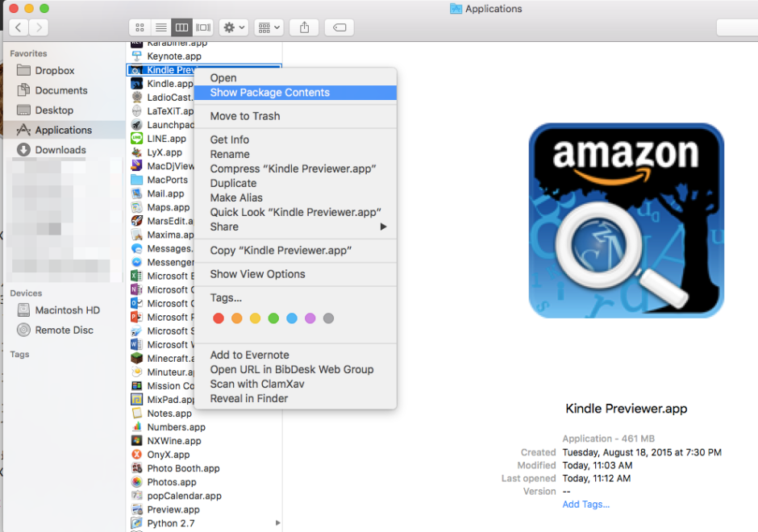758x532 pixels.
Task: Click the Add Tags… link
Action: [x=586, y=504]
